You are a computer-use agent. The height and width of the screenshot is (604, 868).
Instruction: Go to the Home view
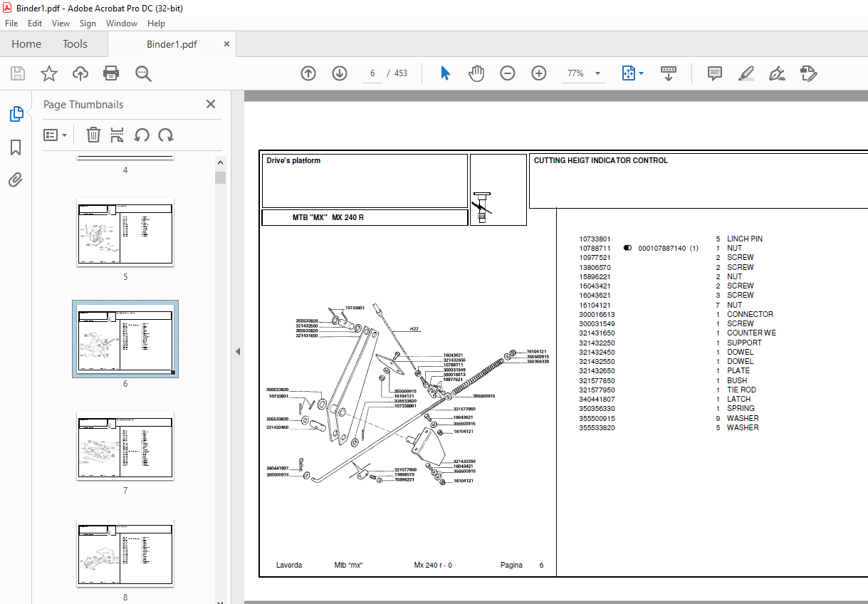26,44
